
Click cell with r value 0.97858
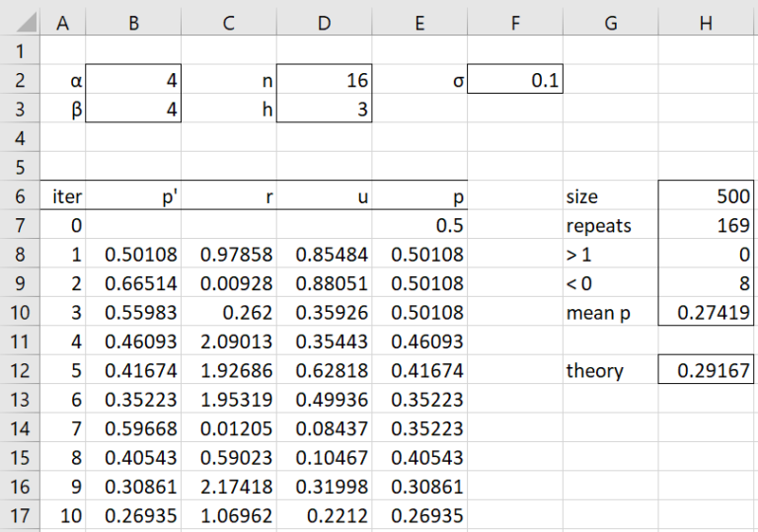point(229,254)
